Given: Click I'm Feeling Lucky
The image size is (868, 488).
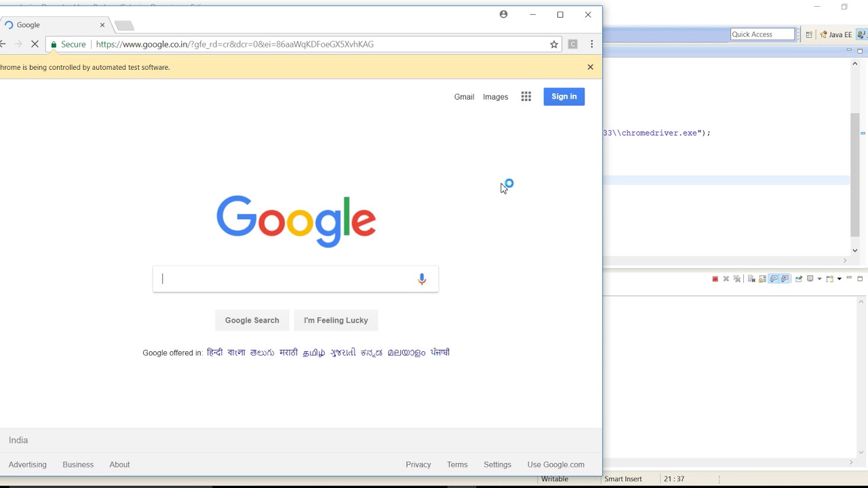Looking at the screenshot, I should pos(336,320).
